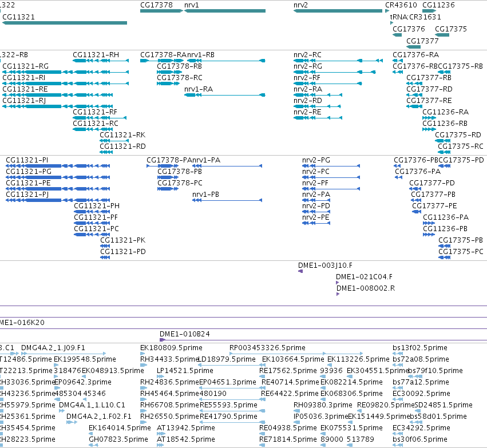Select transcript nrv2-RG
This screenshot has height=448, width=487.
[x=308, y=66]
